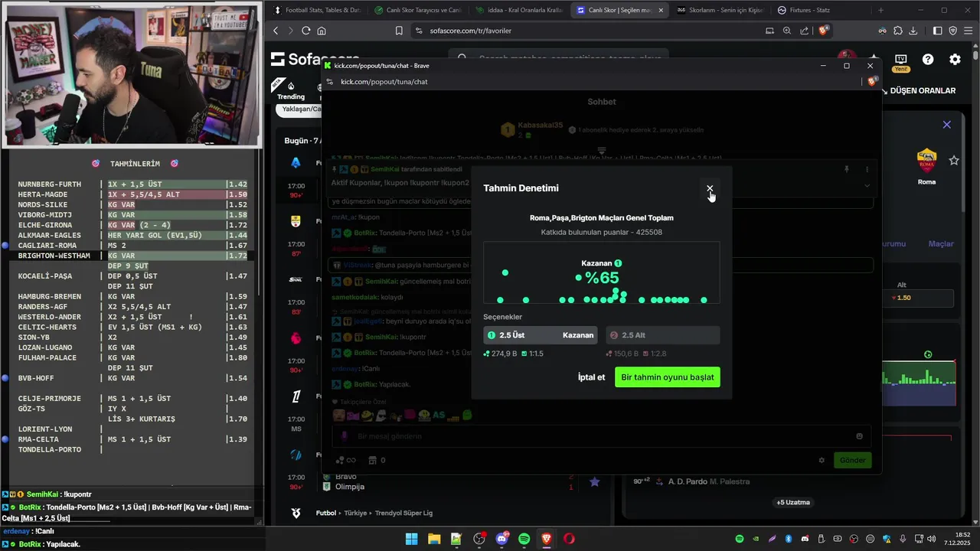Unpin the pinned message via pin icon

click(x=847, y=169)
